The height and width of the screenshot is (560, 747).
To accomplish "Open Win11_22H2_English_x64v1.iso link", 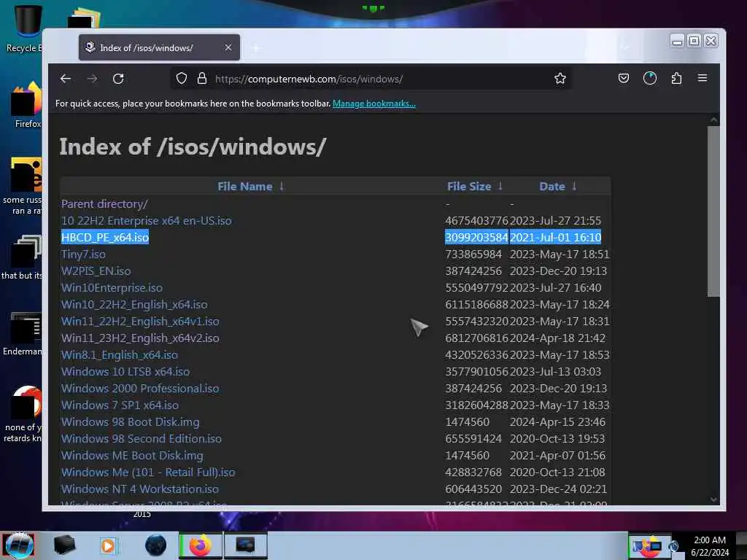I will [140, 322].
